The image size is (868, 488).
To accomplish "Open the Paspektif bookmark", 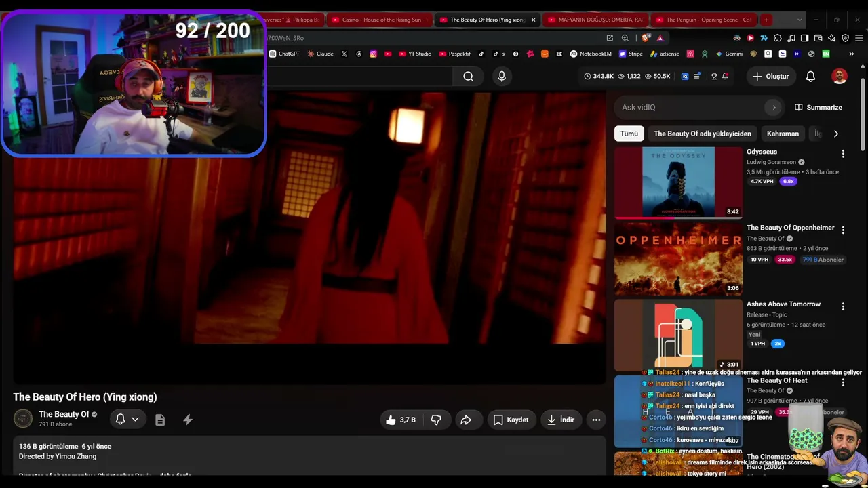I will point(455,54).
